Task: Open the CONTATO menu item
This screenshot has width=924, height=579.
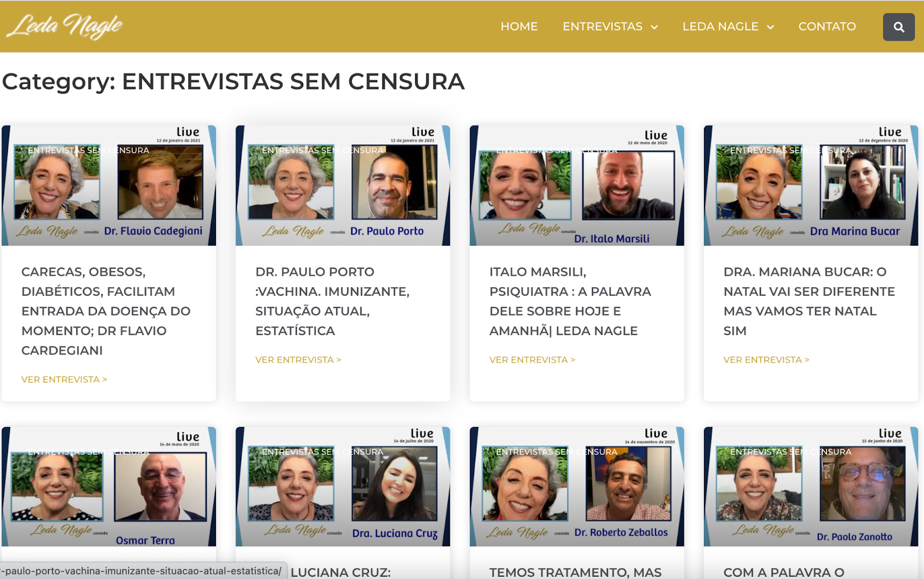Action: [x=827, y=27]
